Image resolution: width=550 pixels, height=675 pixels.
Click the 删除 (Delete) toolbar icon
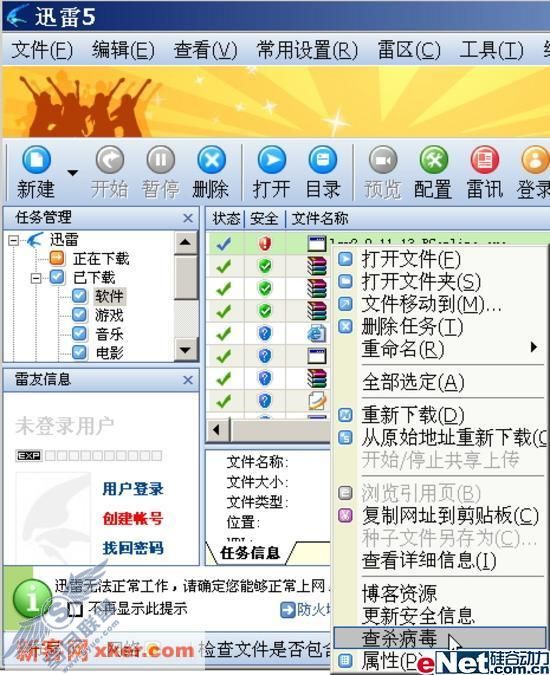(211, 160)
